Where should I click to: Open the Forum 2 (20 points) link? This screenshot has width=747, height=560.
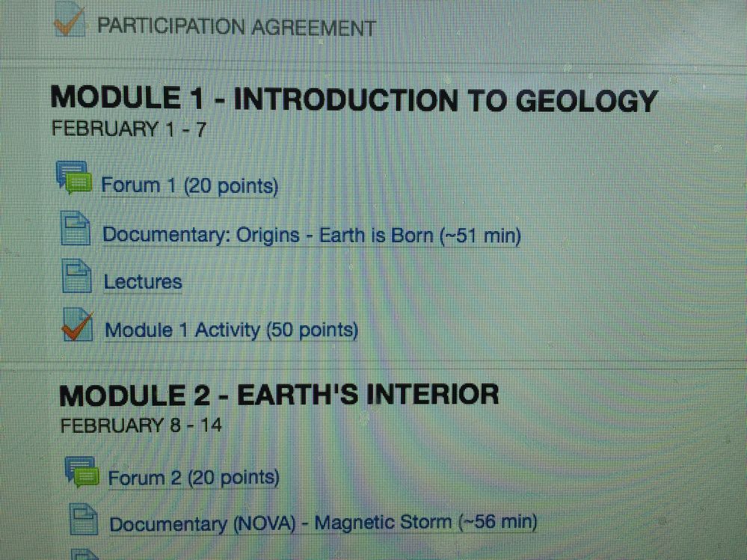194,477
